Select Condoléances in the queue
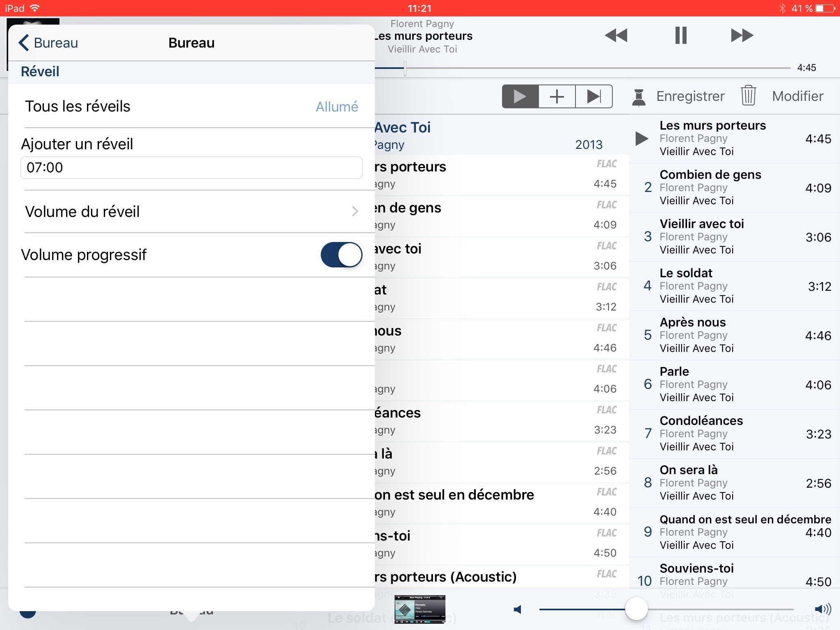The height and width of the screenshot is (630, 840). 734,434
